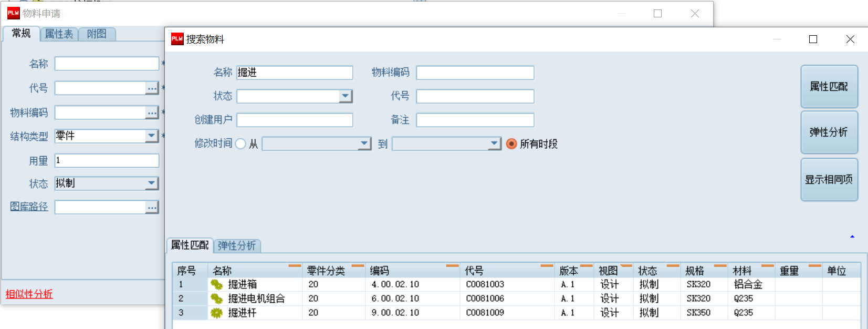
Task: Switch to the 弹性分析 results tab
Action: pyautogui.click(x=237, y=245)
